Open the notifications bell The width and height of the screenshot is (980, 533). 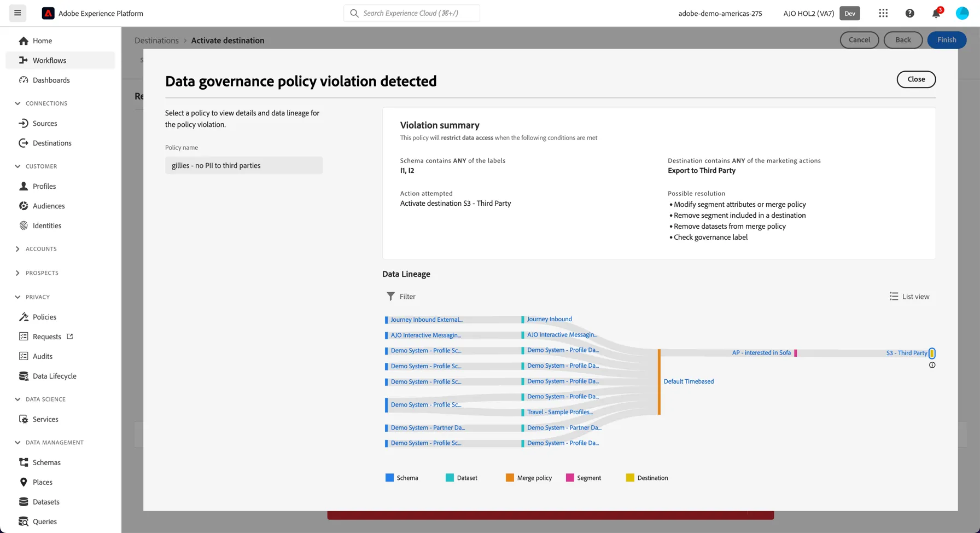pos(936,13)
